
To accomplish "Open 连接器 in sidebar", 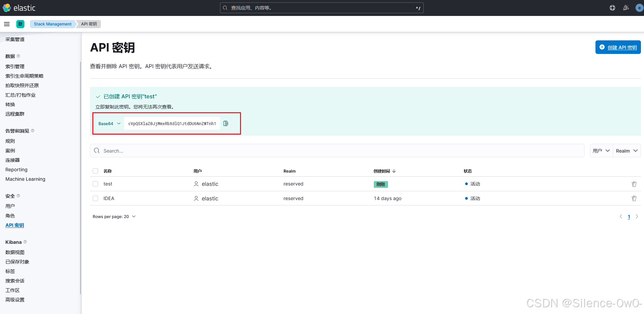I will point(13,160).
